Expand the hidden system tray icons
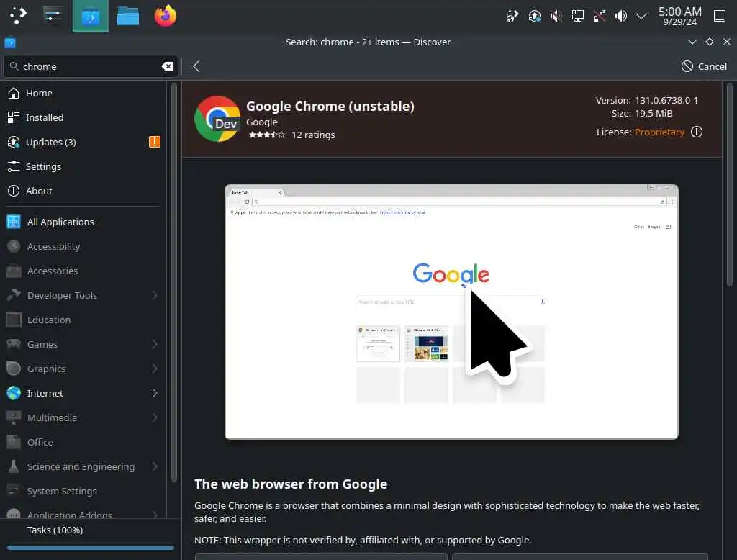The width and height of the screenshot is (737, 560). click(x=641, y=17)
